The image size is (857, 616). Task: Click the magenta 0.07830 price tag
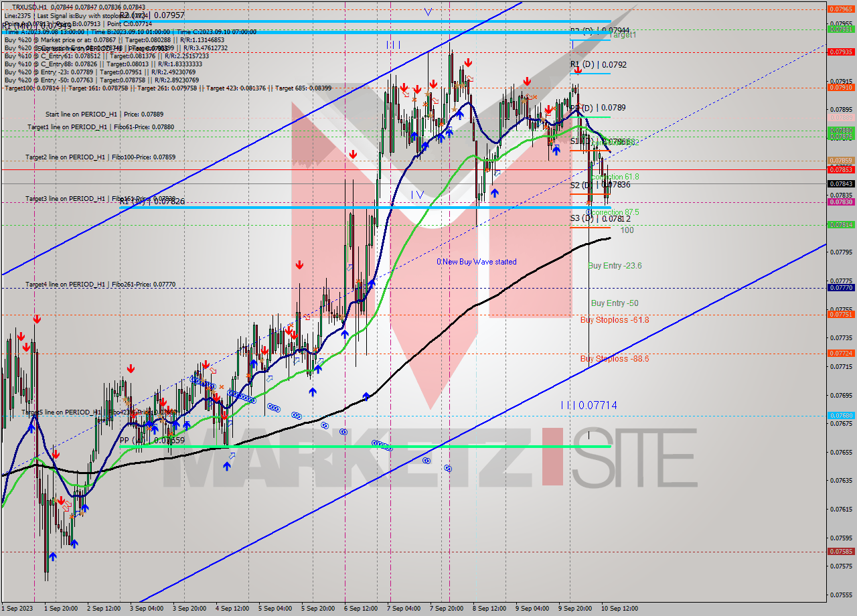pos(840,202)
